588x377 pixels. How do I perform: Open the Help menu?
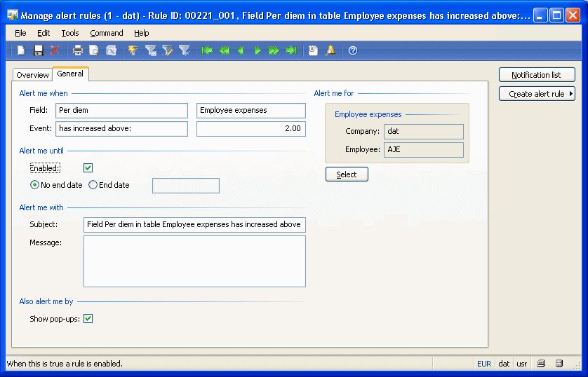[x=142, y=33]
